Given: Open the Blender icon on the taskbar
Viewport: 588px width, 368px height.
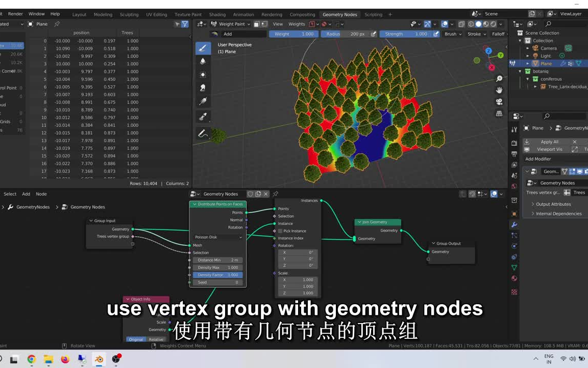Looking at the screenshot, I should pyautogui.click(x=99, y=360).
